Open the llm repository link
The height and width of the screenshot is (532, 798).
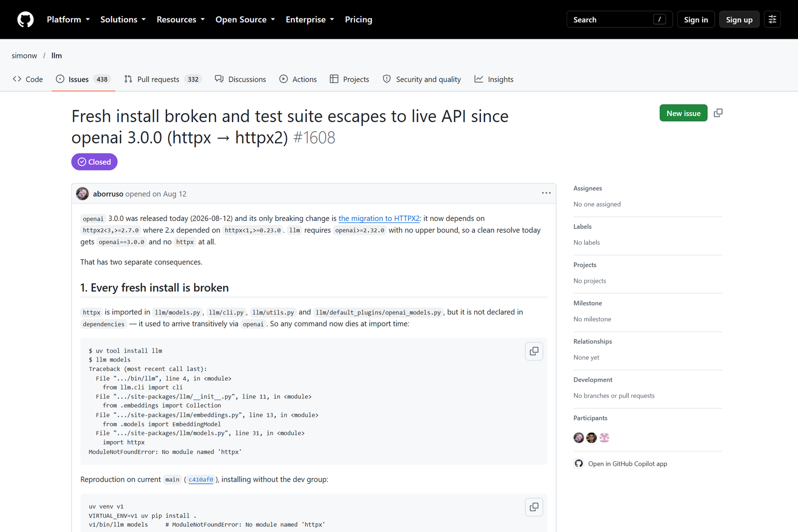pyautogui.click(x=56, y=55)
